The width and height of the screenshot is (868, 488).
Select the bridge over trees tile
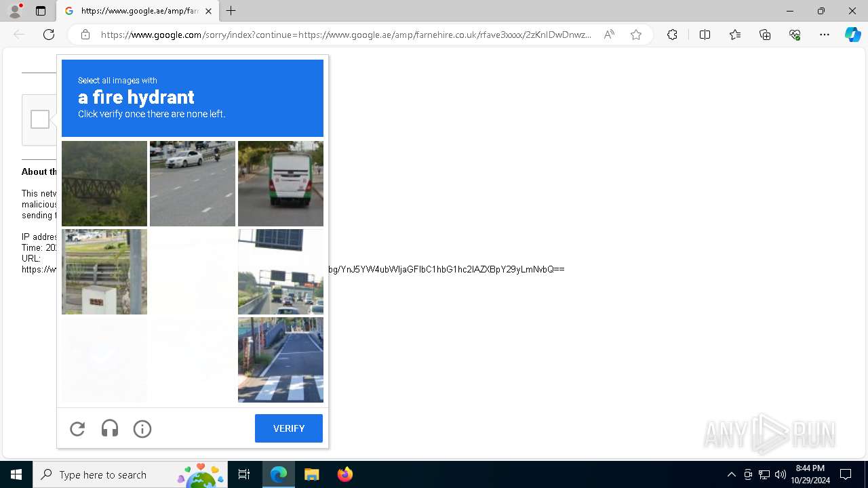pyautogui.click(x=104, y=184)
